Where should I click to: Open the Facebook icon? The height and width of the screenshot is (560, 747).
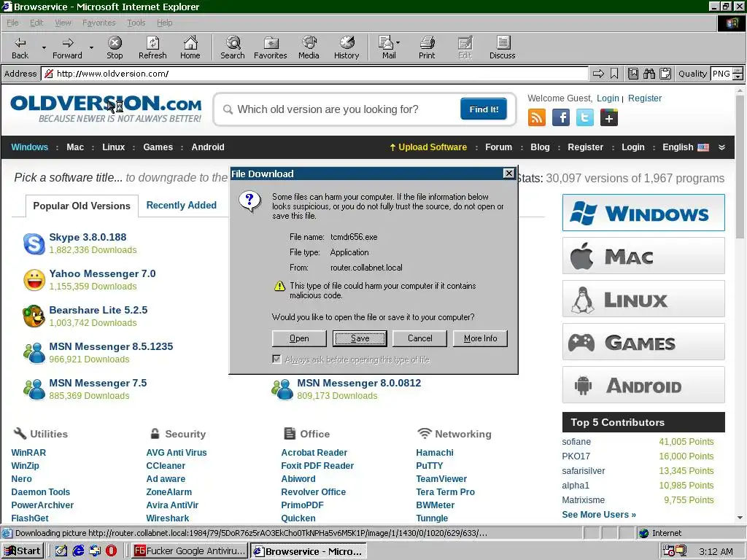561,117
